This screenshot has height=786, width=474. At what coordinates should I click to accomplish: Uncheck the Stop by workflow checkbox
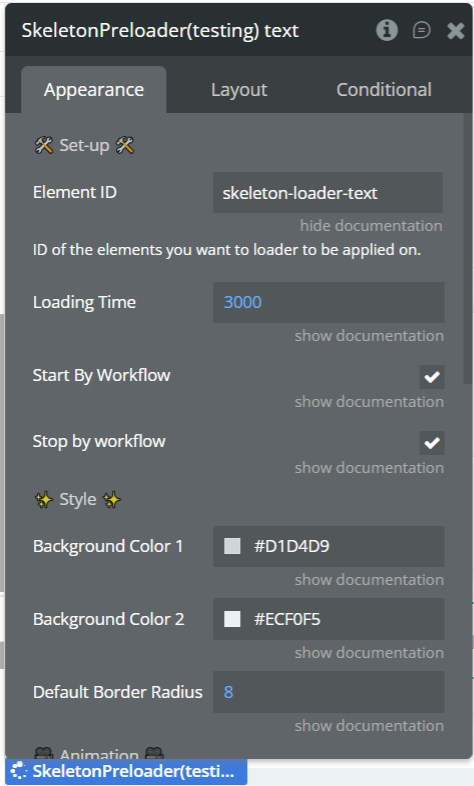coord(432,443)
